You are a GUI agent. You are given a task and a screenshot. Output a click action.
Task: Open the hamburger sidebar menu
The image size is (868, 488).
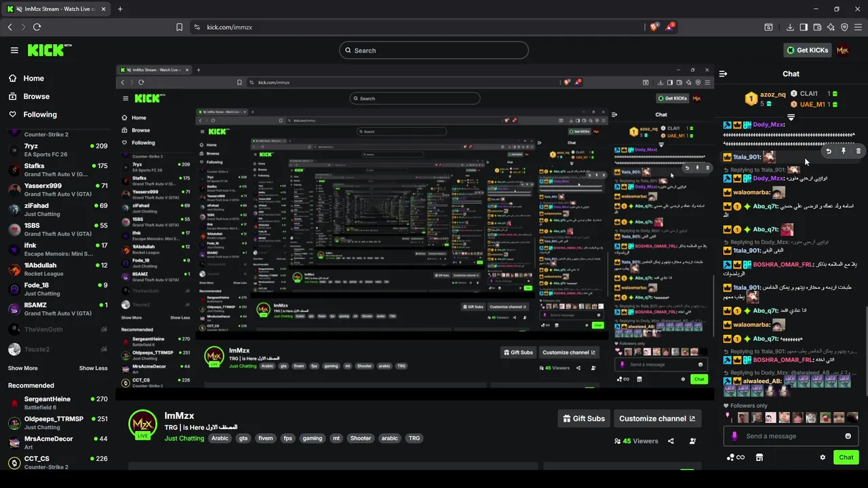pyautogui.click(x=14, y=50)
